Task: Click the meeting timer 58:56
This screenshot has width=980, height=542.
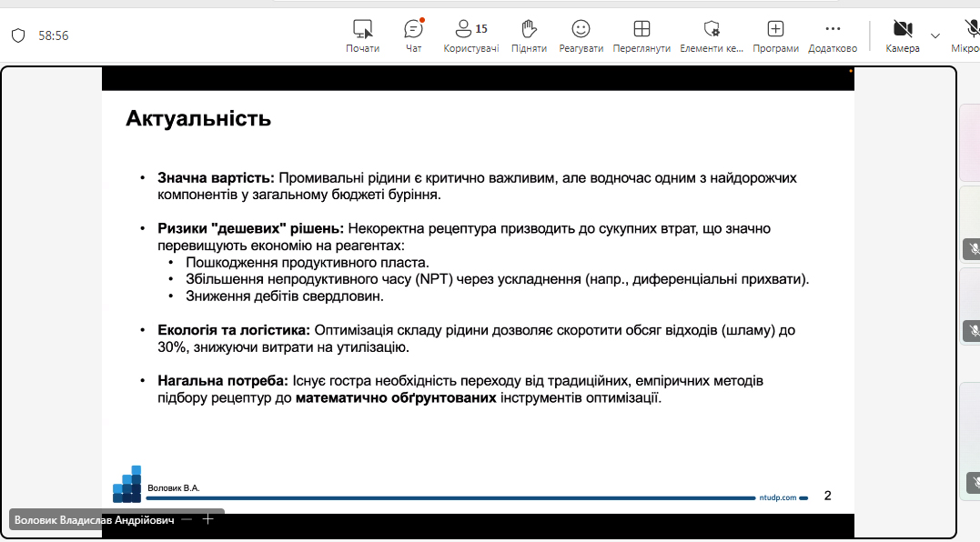Action: 54,35
